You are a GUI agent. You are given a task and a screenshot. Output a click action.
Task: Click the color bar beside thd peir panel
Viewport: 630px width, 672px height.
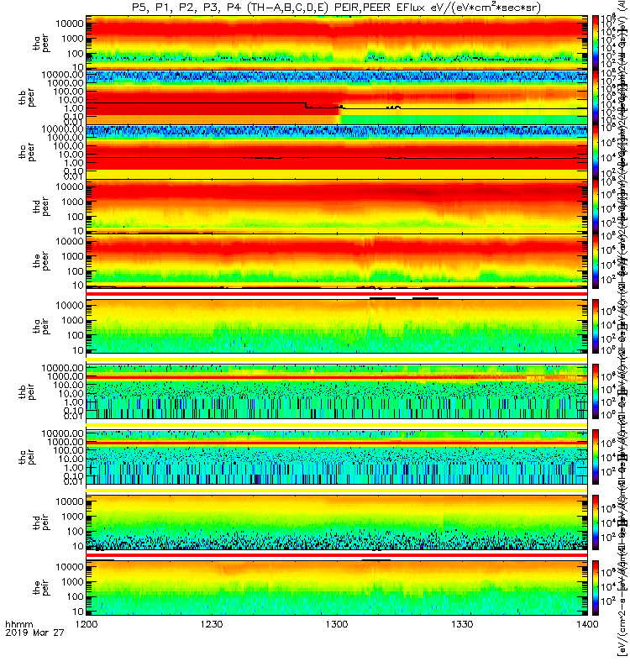click(596, 522)
